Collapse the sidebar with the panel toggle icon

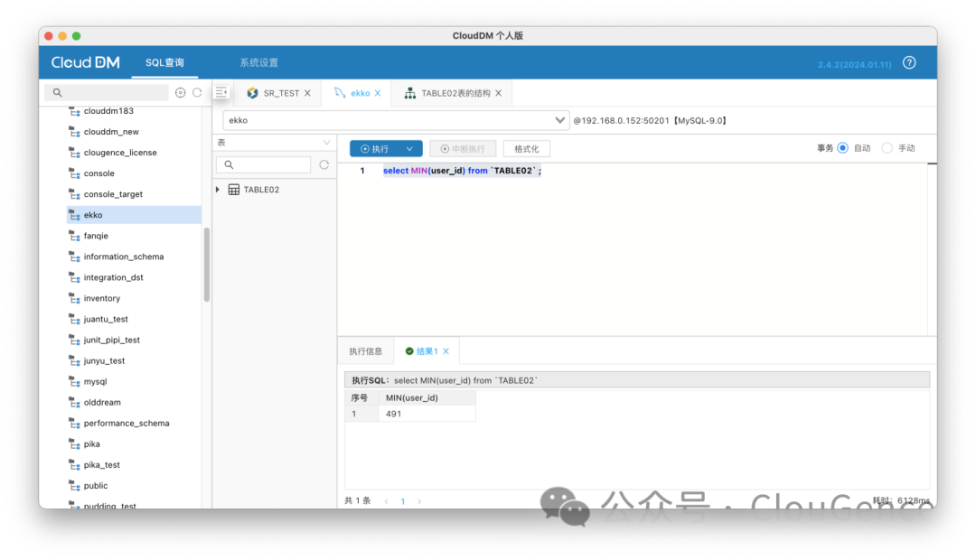[x=221, y=93]
